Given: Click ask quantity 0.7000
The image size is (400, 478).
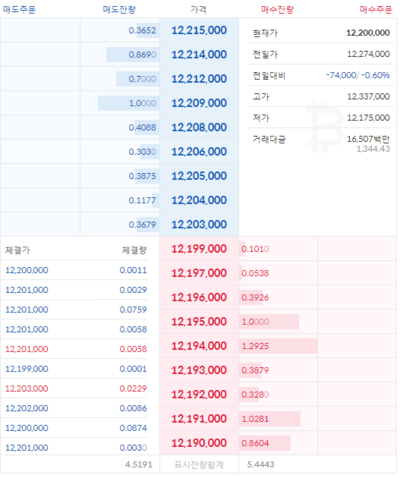Looking at the screenshot, I should pyautogui.click(x=142, y=79).
